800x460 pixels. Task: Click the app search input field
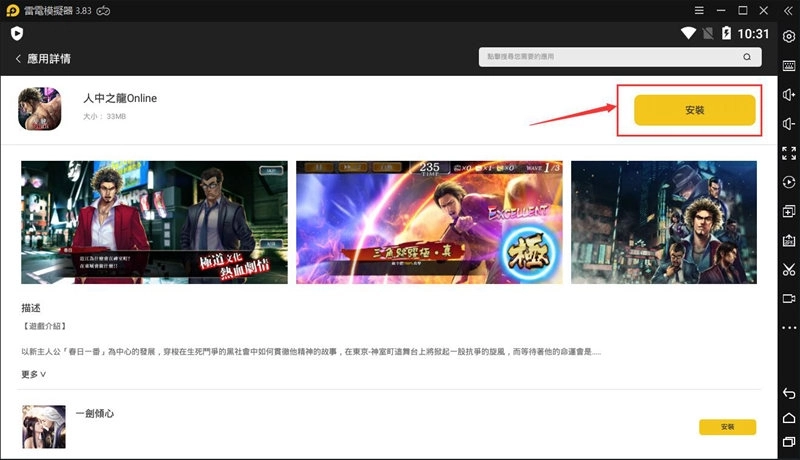click(x=620, y=57)
